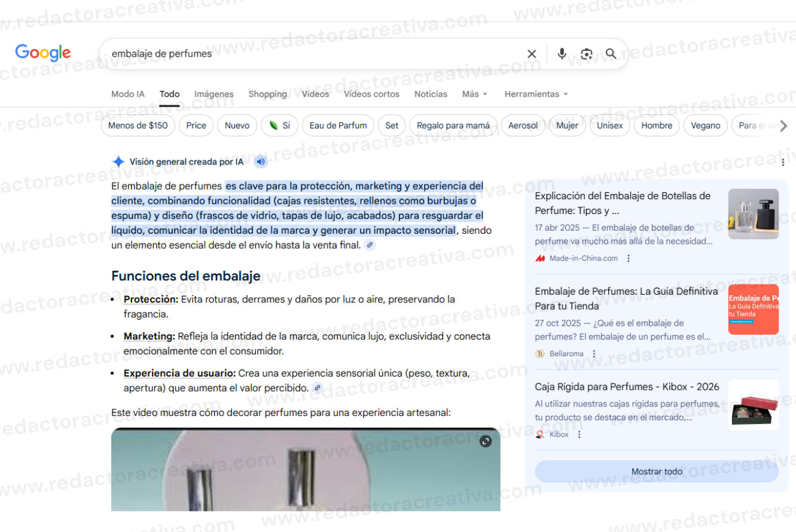This screenshot has width=796, height=532.
Task: Click the magnifying glass search icon
Action: [x=611, y=54]
